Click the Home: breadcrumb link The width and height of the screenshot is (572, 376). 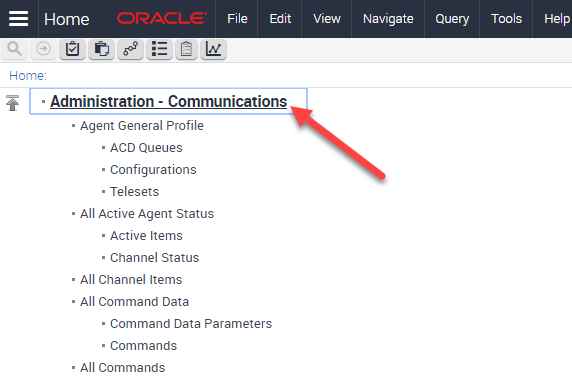(x=28, y=75)
